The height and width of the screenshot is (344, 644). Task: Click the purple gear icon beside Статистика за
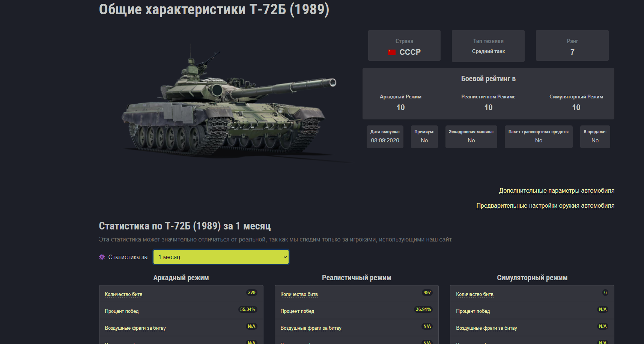pos(102,257)
